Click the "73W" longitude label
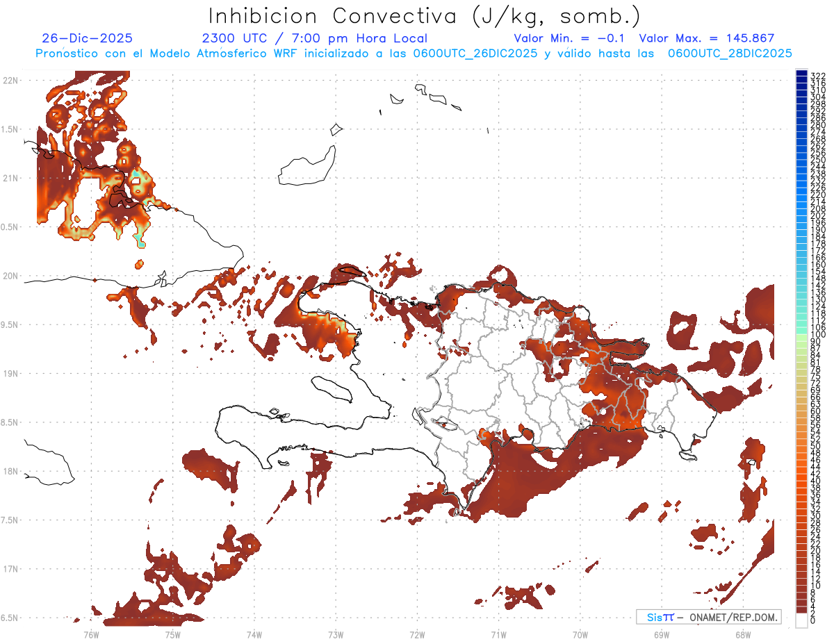The image size is (834, 644). pos(336,634)
